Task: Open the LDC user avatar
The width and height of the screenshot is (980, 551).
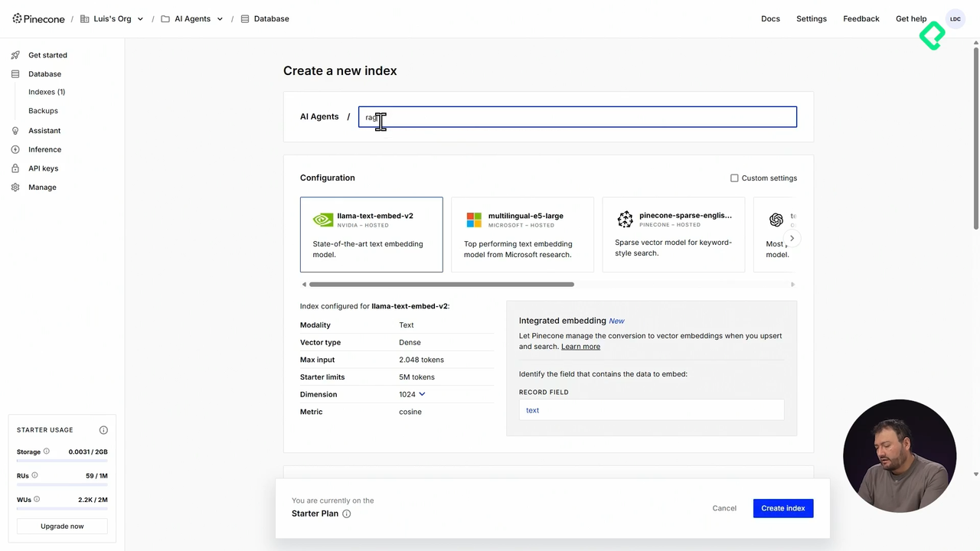Action: [955, 19]
